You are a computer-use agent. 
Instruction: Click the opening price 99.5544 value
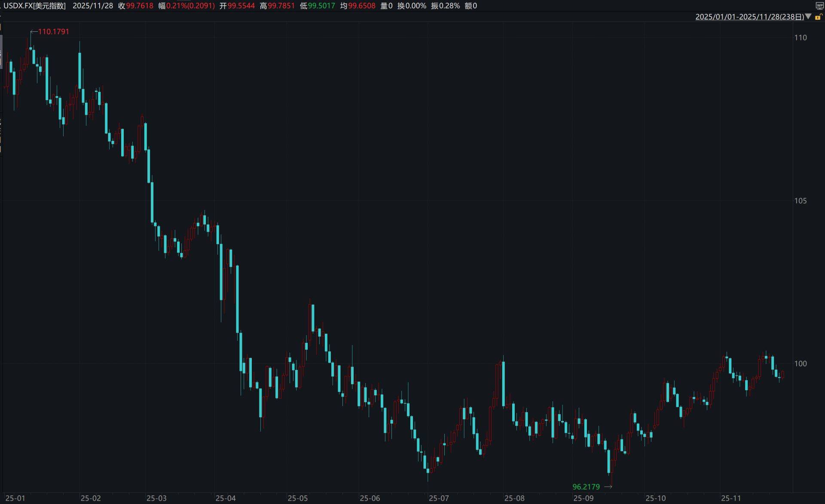pyautogui.click(x=241, y=6)
